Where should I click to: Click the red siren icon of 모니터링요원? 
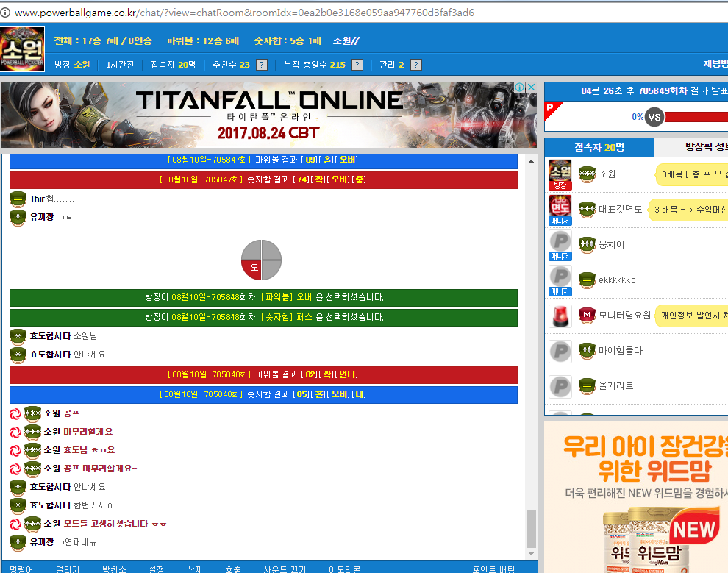[560, 316]
